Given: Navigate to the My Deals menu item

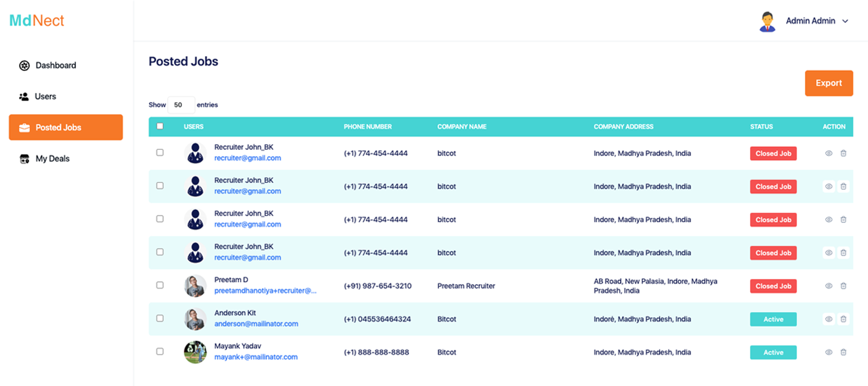Looking at the screenshot, I should 52,158.
